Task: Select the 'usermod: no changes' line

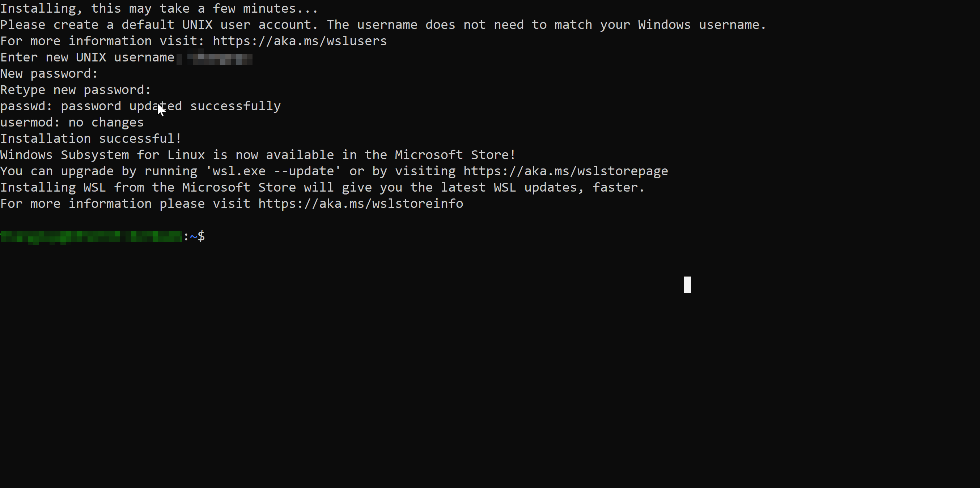Action: pos(72,123)
